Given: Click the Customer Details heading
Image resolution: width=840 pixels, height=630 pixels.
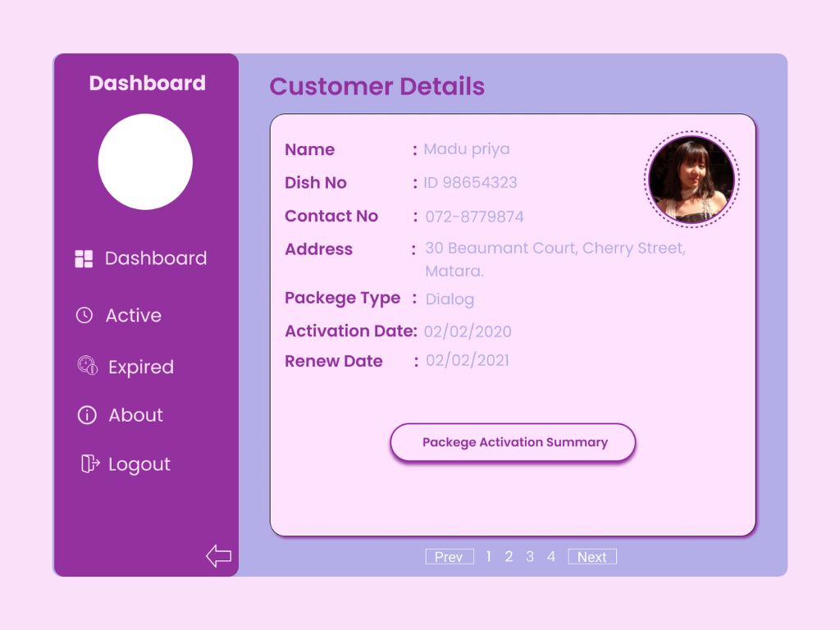Looking at the screenshot, I should (x=377, y=86).
